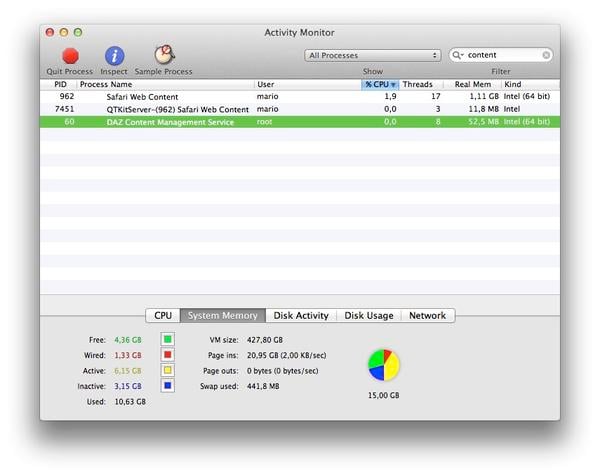600x476 pixels.
Task: Clear the Filter search field with the x button
Action: point(546,55)
